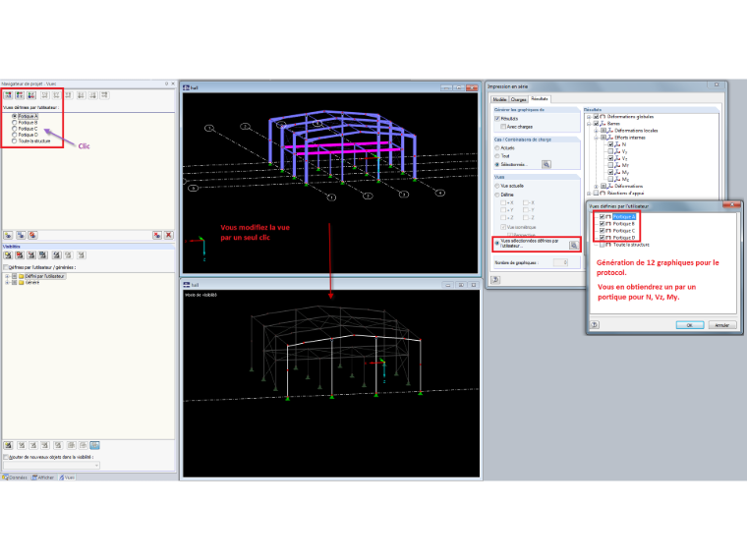The image size is (747, 560).
Task: Open load case selection magnifier next to Sélectionnés
Action: pyautogui.click(x=546, y=164)
